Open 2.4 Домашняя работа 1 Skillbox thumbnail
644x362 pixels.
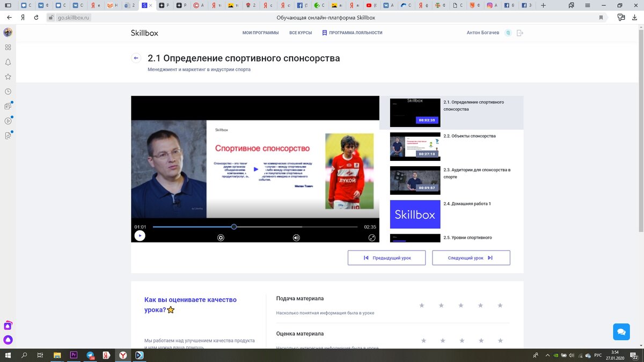point(415,215)
